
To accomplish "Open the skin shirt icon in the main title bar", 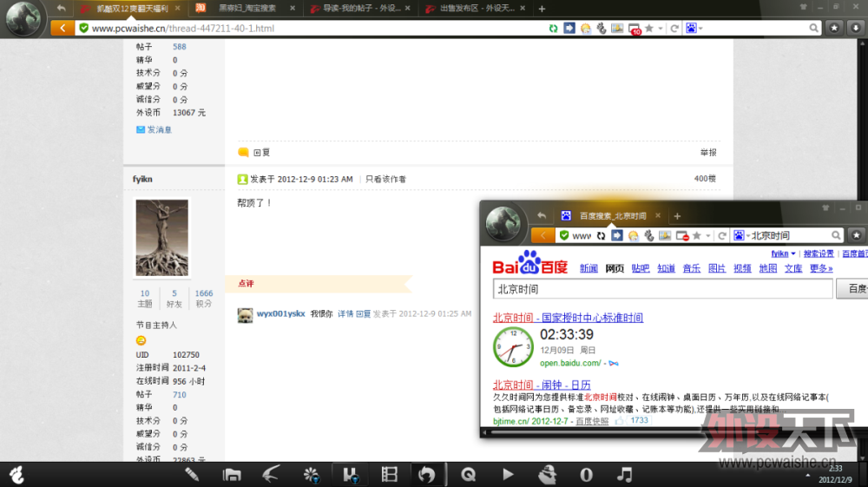I will click(x=803, y=7).
